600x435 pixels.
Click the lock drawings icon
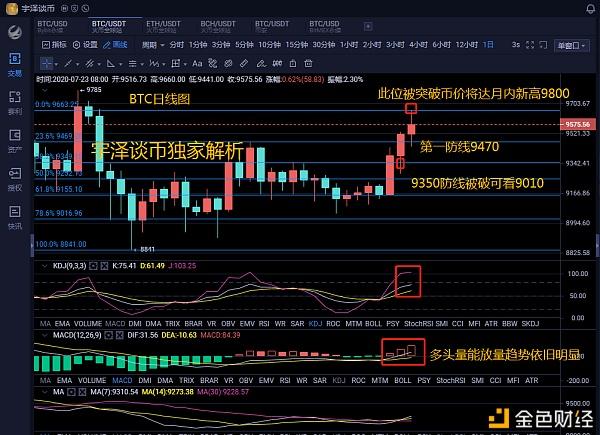click(x=293, y=64)
